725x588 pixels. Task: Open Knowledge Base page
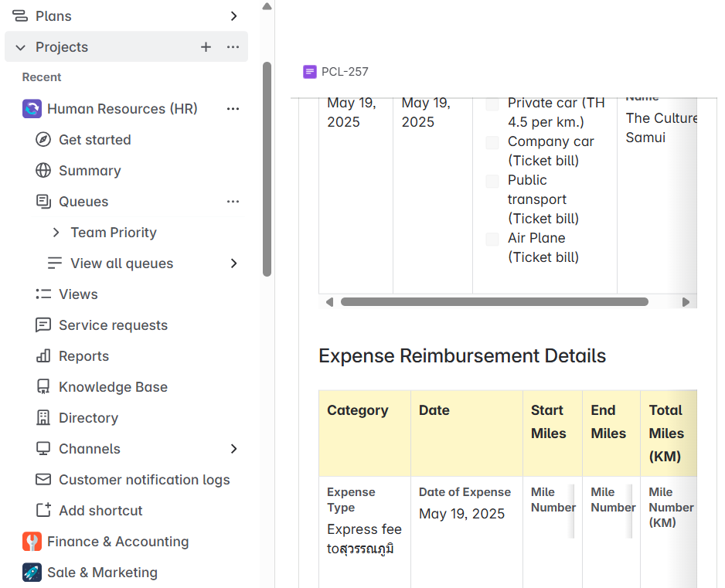point(114,387)
